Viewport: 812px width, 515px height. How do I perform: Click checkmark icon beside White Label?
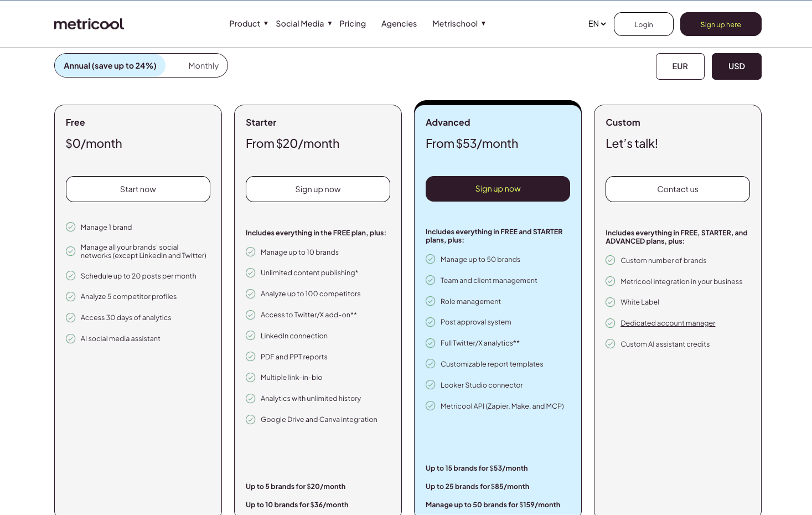tap(611, 302)
